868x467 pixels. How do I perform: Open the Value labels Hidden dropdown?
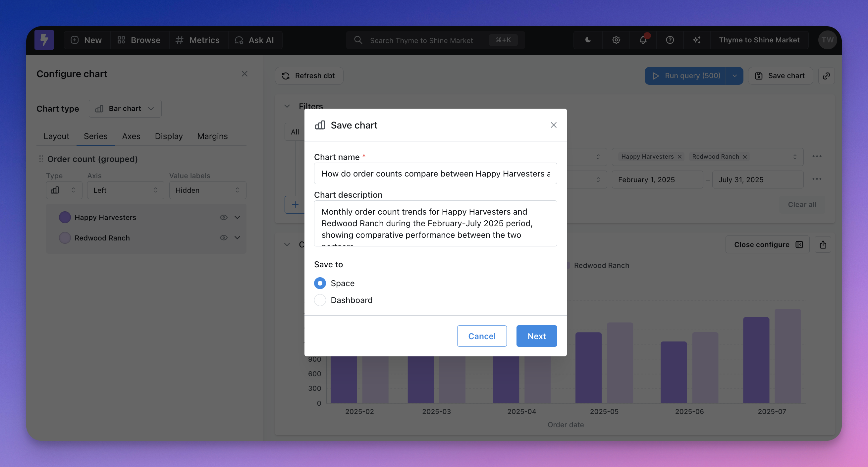pos(207,190)
